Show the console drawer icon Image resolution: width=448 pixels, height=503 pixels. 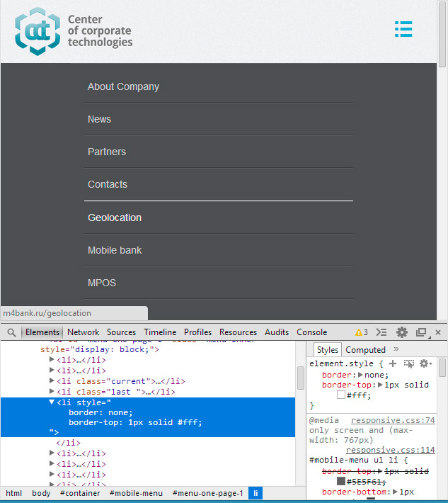pos(381,332)
